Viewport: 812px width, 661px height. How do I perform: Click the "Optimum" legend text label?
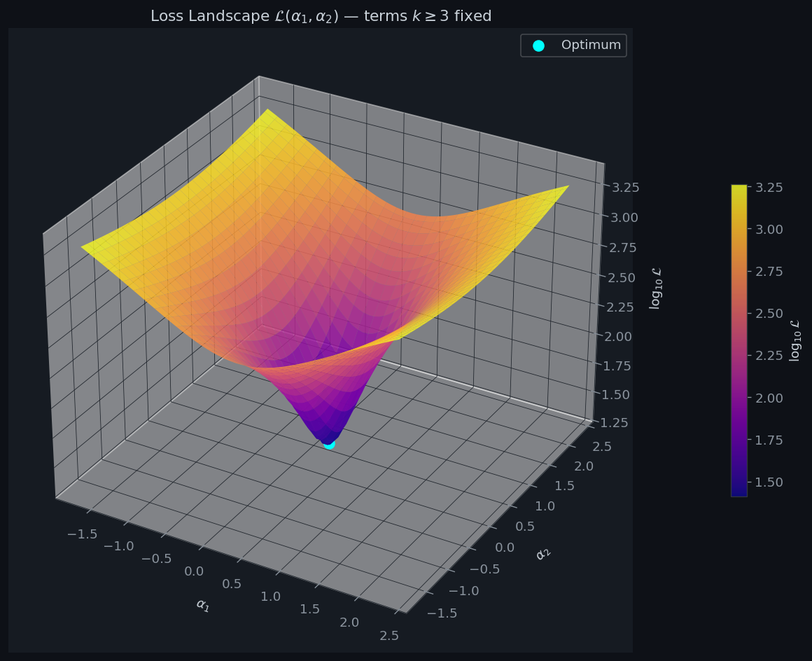[591, 46]
